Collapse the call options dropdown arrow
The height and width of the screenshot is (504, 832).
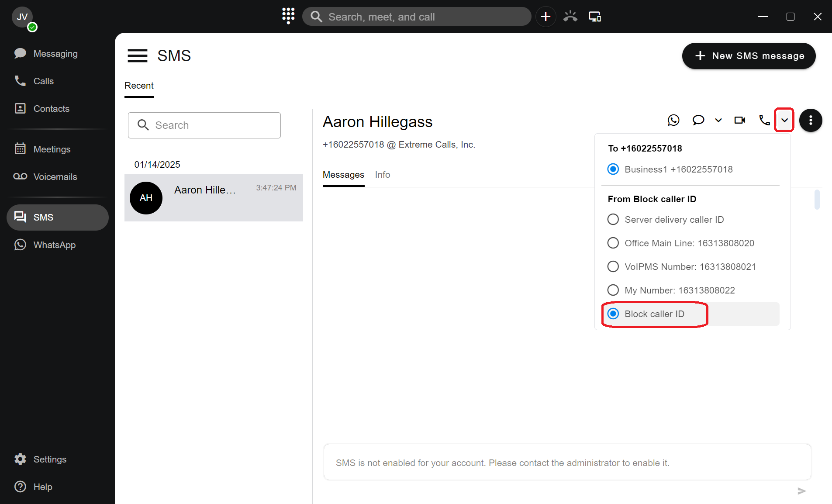(784, 120)
